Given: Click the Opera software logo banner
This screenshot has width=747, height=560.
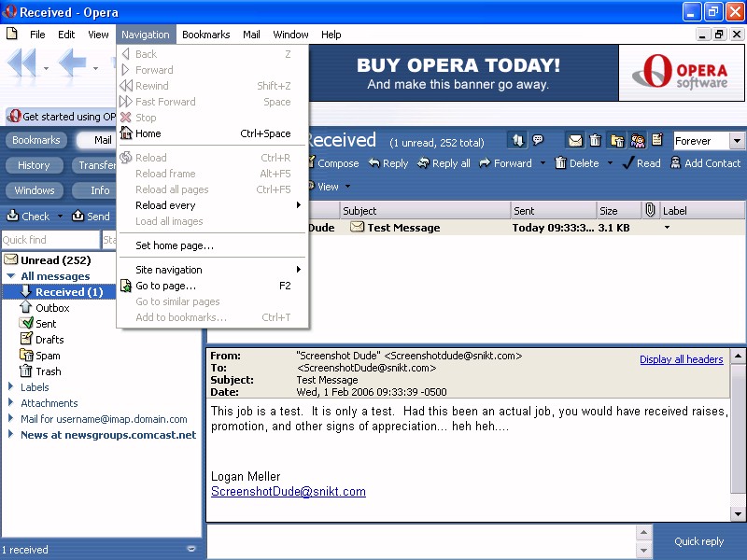Looking at the screenshot, I should (682, 73).
